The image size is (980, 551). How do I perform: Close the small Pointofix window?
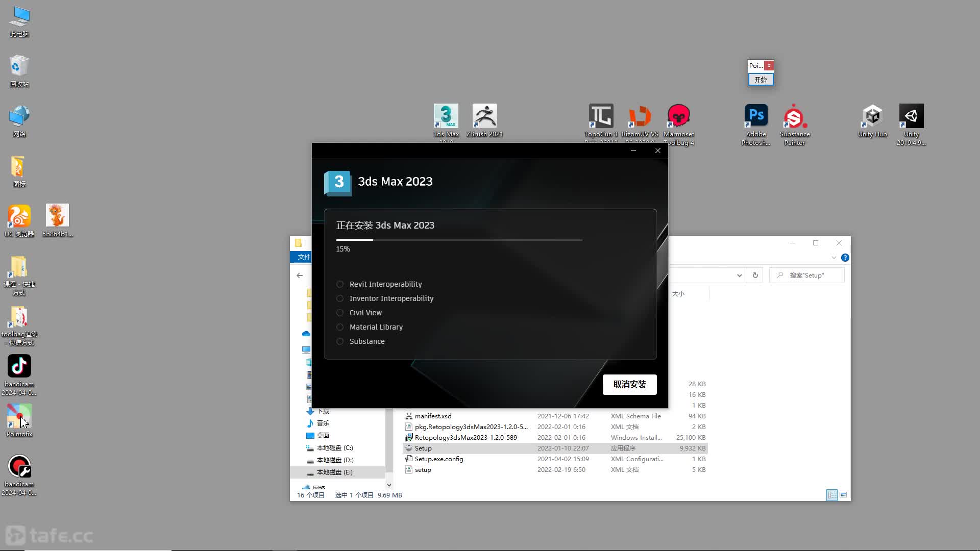(769, 65)
